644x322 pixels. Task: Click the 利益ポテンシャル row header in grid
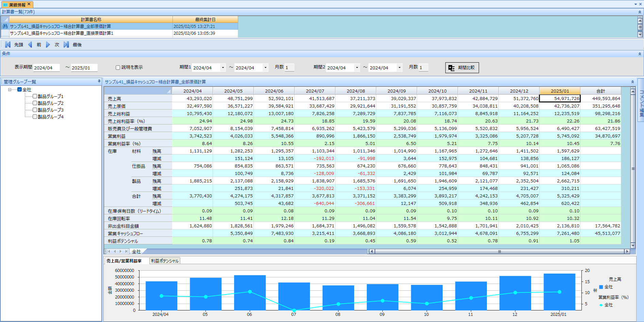138,241
